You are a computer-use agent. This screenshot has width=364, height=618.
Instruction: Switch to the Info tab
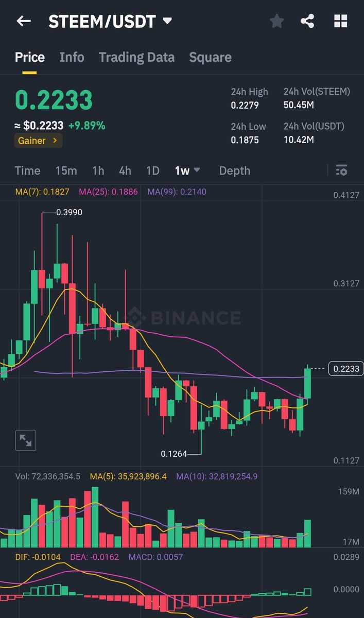pyautogui.click(x=72, y=57)
